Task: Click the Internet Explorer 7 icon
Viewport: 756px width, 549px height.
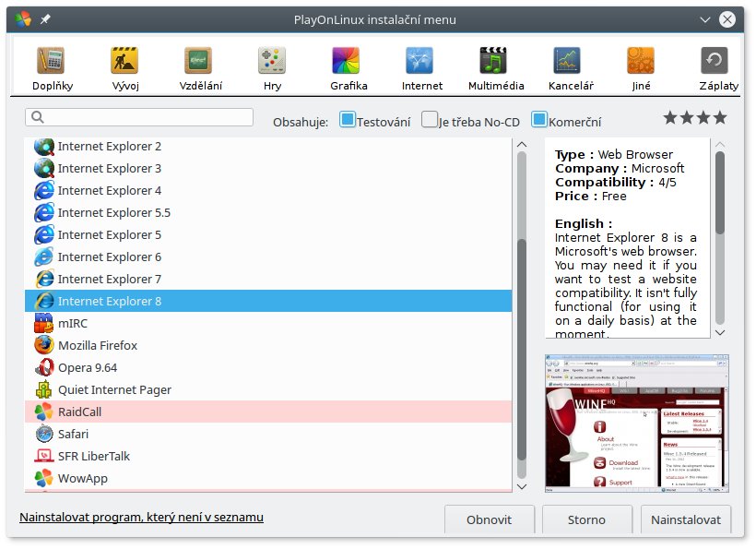Action: [44, 280]
